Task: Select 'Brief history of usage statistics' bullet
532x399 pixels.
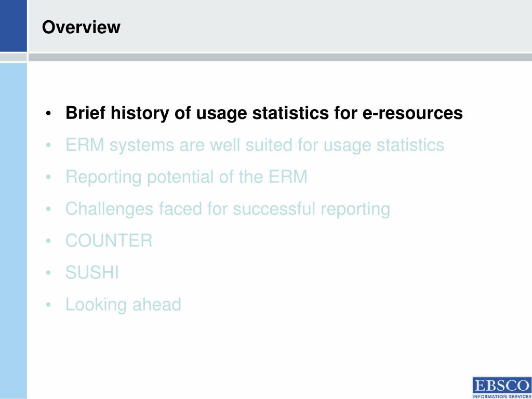Action: pyautogui.click(x=264, y=113)
